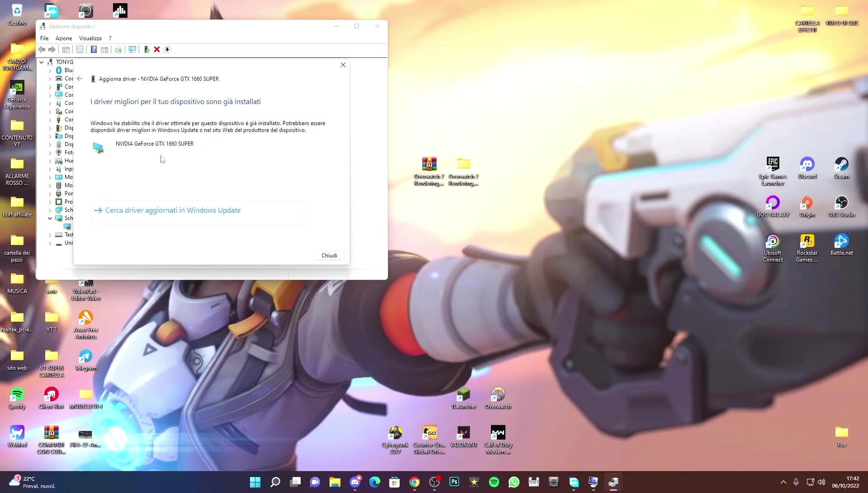Screen dimensions: 868x493
Task: Expand the Bluetooth tree node
Action: (x=50, y=71)
